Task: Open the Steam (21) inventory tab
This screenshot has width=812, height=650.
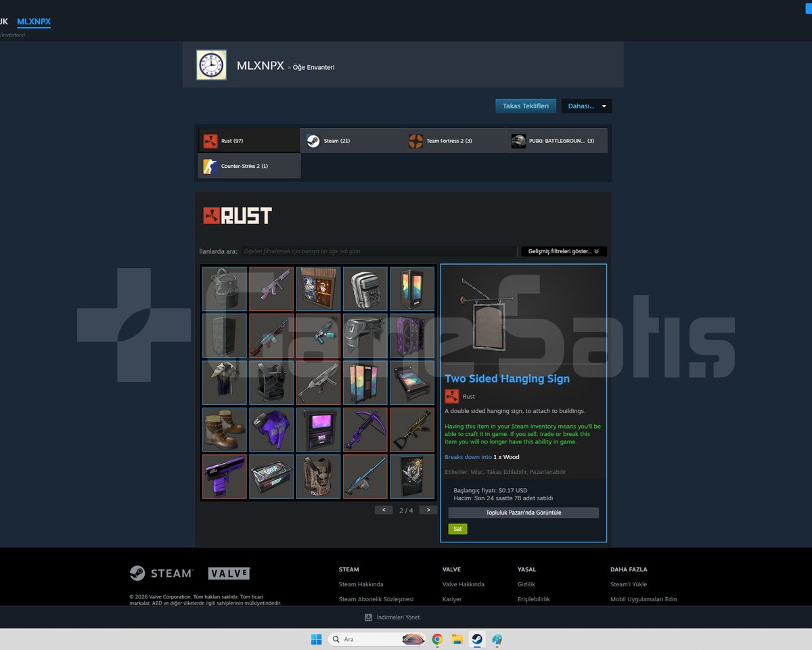Action: click(352, 141)
